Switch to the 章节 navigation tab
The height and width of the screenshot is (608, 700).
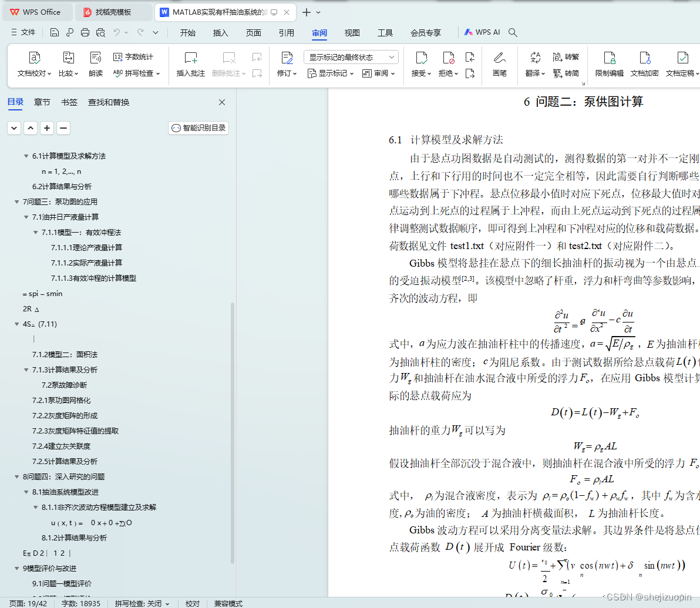coord(42,102)
